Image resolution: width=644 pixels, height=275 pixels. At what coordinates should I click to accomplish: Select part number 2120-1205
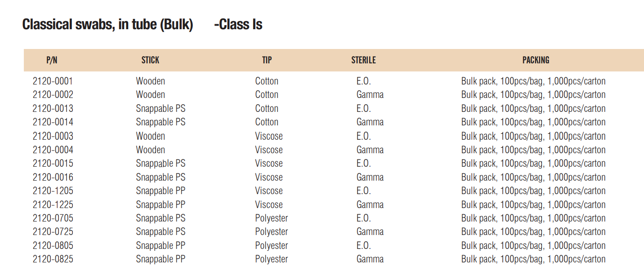(53, 191)
